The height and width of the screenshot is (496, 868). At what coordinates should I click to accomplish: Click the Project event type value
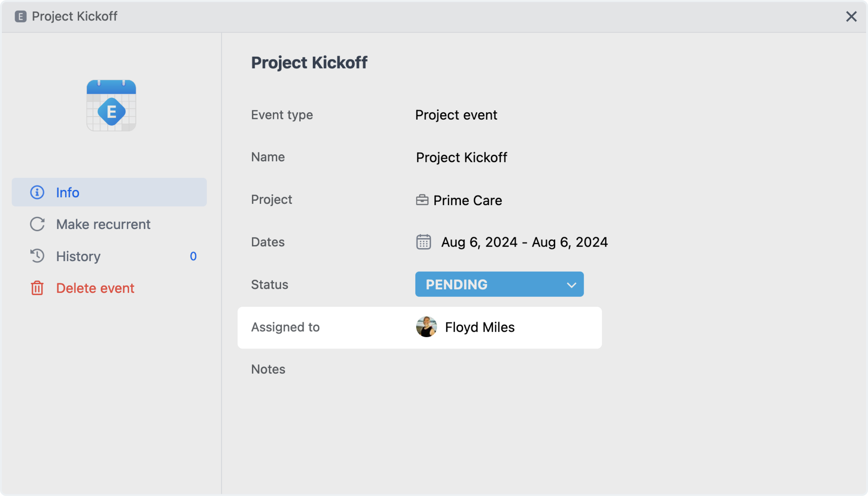pos(456,115)
